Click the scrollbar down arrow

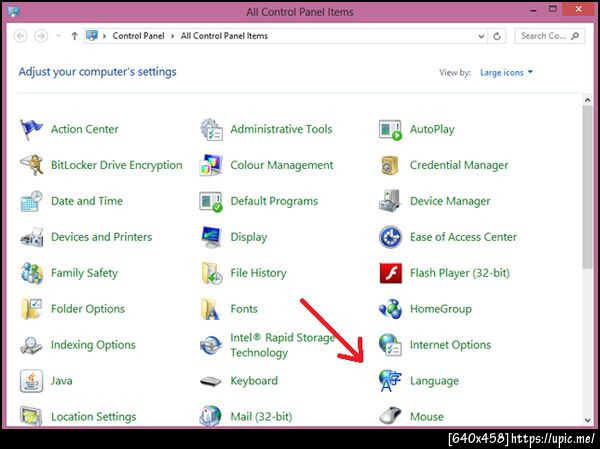coord(588,420)
